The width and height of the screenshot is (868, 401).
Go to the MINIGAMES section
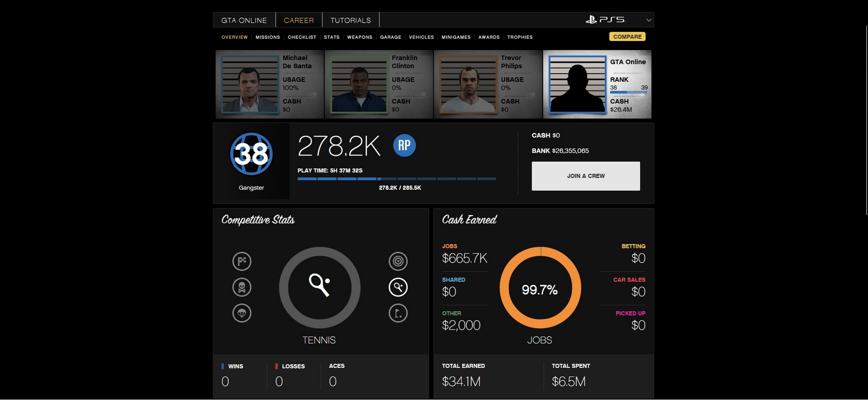click(456, 37)
